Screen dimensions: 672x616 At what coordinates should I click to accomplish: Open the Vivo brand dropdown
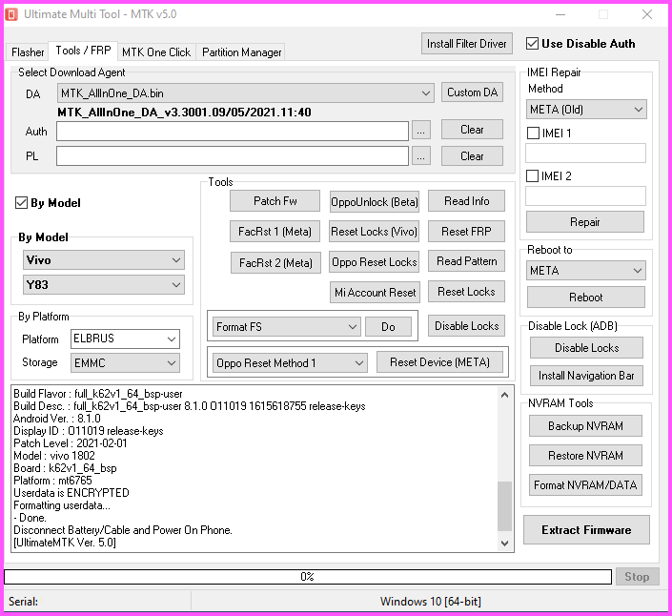click(104, 260)
